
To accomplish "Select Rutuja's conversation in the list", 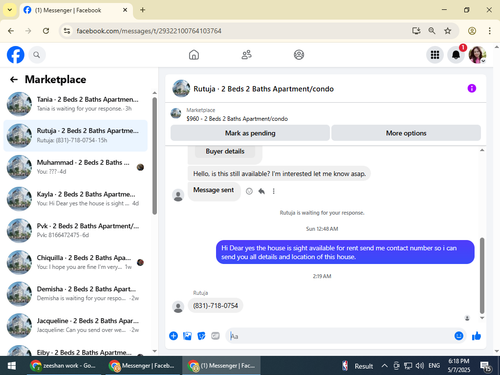I will [76, 136].
